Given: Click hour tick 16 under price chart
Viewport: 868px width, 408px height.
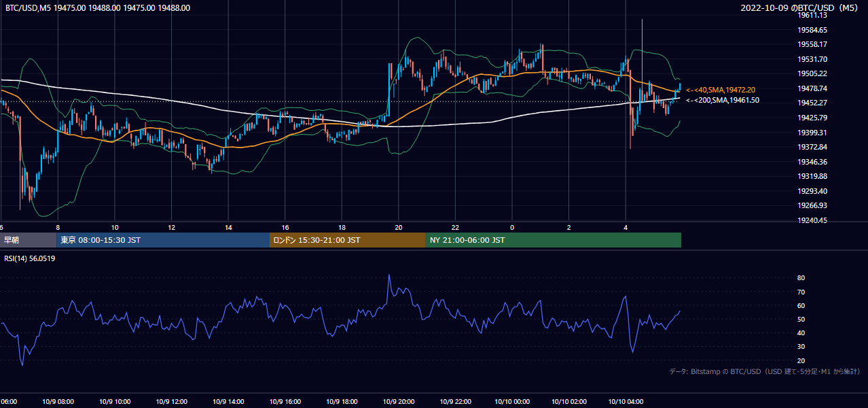Looking at the screenshot, I should 285,227.
